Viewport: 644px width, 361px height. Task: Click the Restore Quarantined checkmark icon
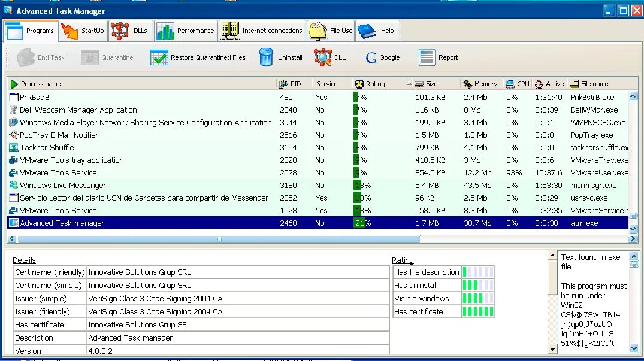[159, 58]
